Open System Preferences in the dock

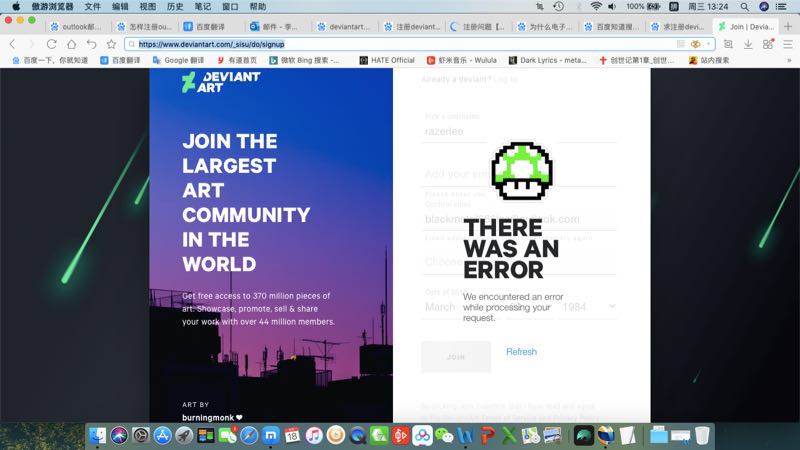[141, 436]
